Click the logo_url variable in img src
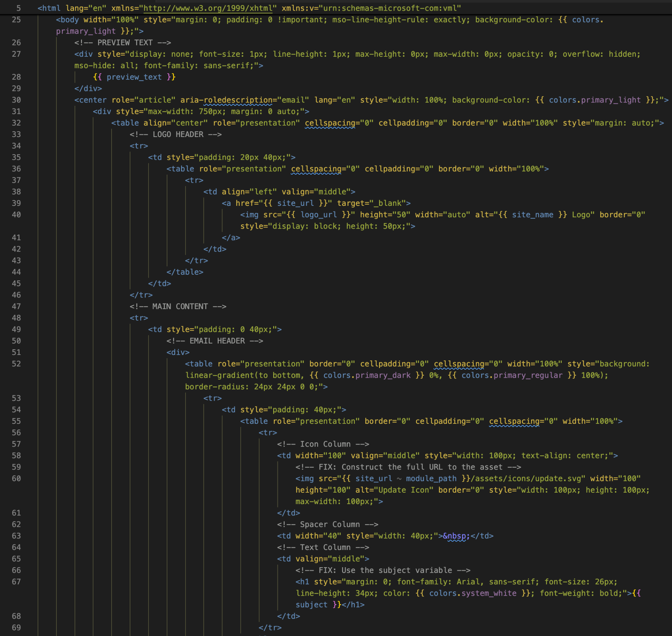The width and height of the screenshot is (672, 636). click(319, 215)
